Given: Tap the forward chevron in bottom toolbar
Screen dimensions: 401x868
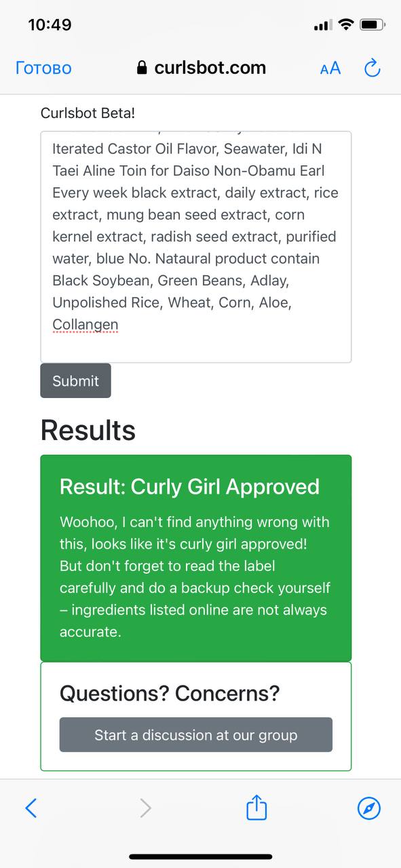Looking at the screenshot, I should (145, 808).
